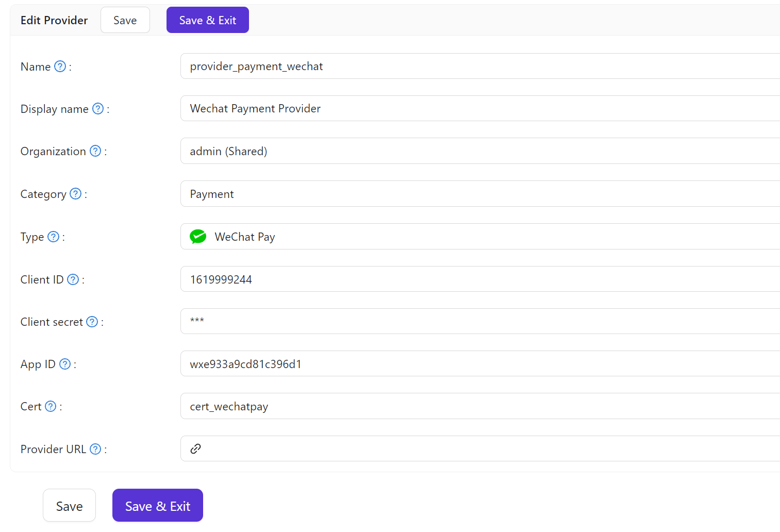Click the Save & Exit button at the top
The height and width of the screenshot is (532, 780).
(207, 20)
